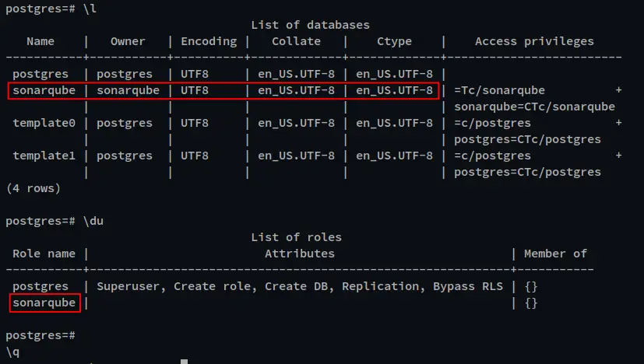Click the 'List of databases' heading
This screenshot has width=644, height=364.
click(310, 25)
